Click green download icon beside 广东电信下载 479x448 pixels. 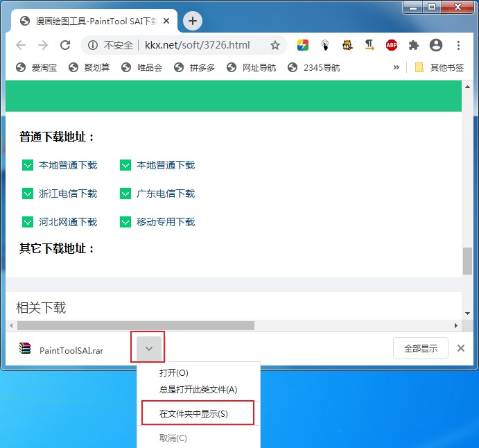[125, 193]
